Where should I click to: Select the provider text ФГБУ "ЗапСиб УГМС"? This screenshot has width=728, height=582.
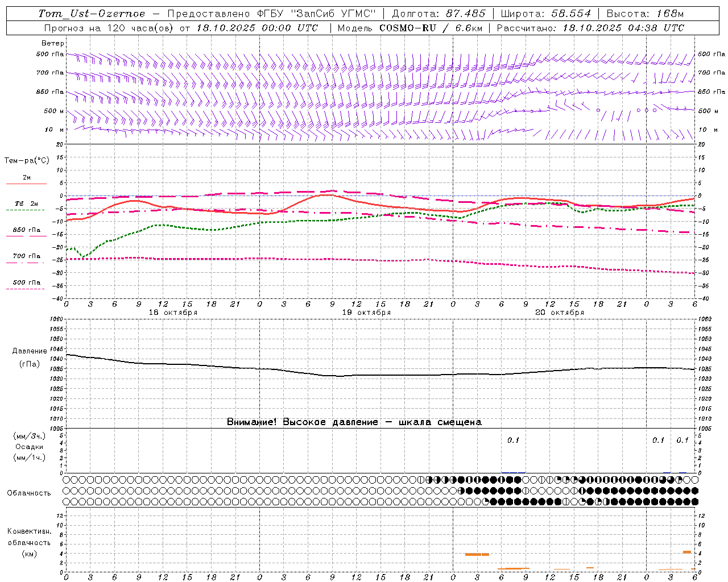coord(317,14)
